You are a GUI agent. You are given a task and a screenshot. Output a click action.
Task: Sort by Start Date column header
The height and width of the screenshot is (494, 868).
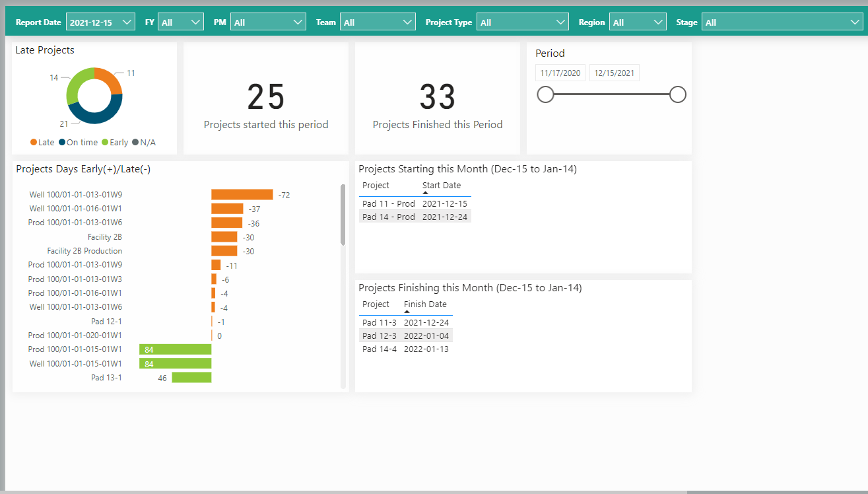coord(441,186)
